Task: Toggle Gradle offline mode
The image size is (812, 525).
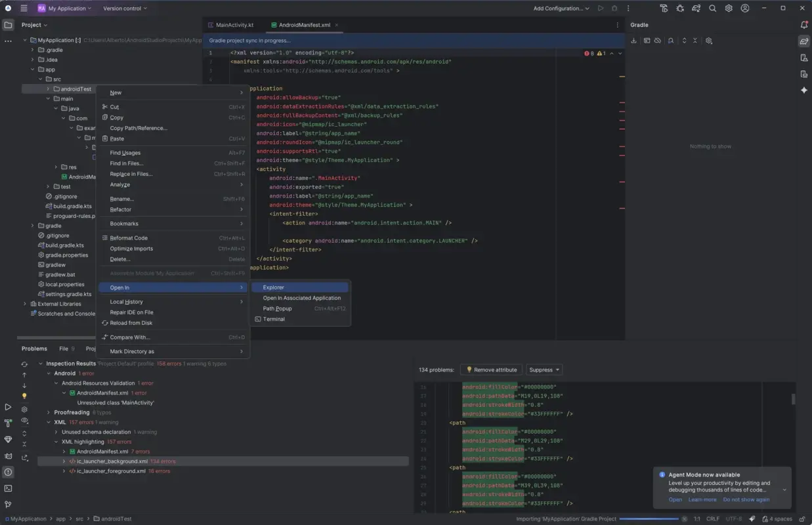Action: point(658,40)
